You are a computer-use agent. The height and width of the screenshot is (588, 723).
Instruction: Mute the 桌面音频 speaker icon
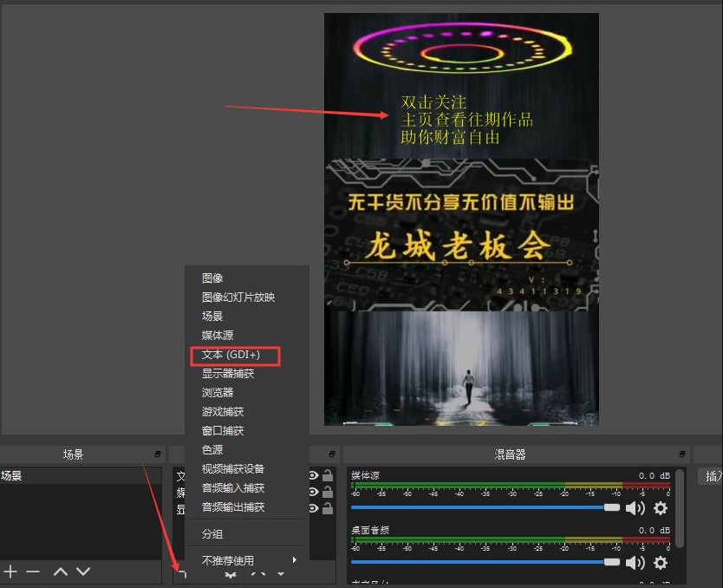pos(635,563)
